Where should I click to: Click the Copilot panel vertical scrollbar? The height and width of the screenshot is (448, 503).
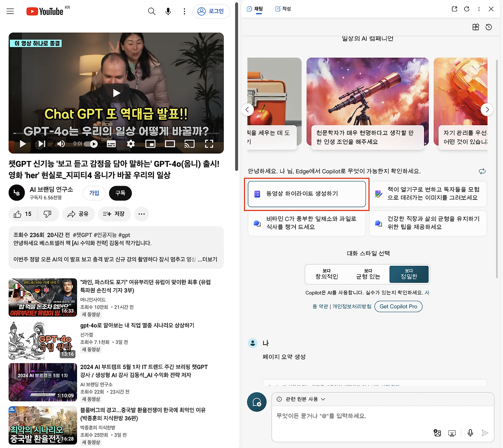click(497, 169)
